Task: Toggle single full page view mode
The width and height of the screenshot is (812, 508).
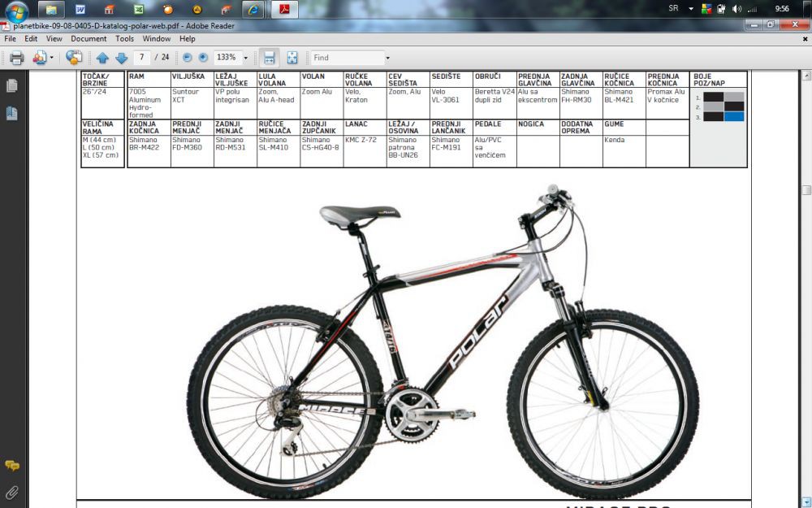Action: point(292,58)
